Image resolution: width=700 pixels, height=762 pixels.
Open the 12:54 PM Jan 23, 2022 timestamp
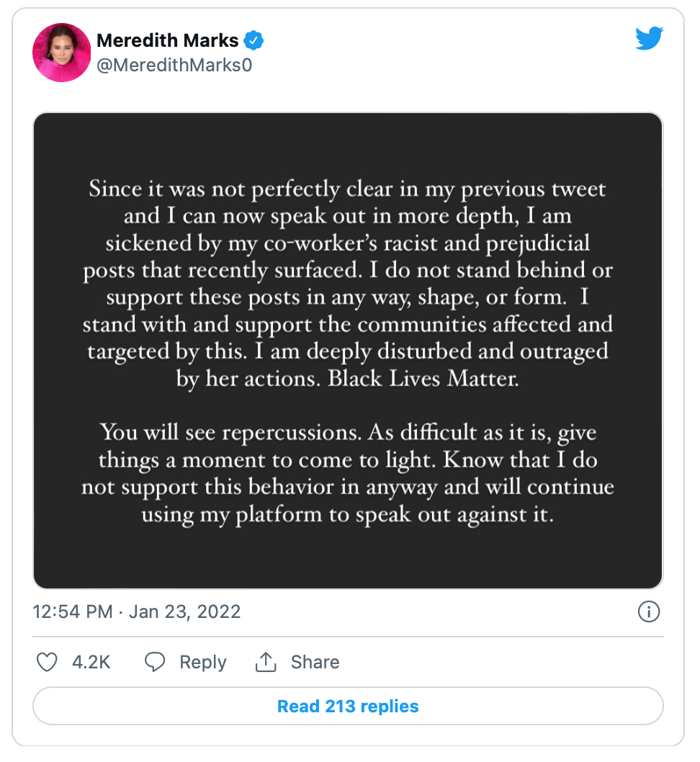pyautogui.click(x=137, y=611)
